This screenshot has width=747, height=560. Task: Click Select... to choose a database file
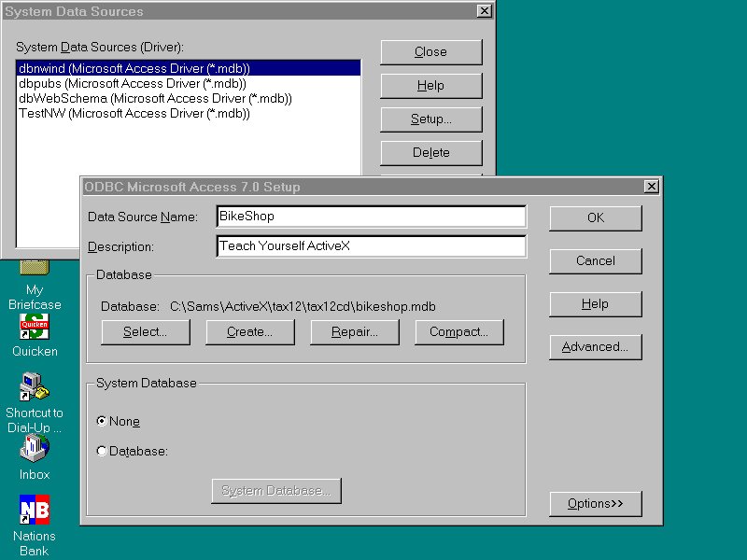point(145,332)
